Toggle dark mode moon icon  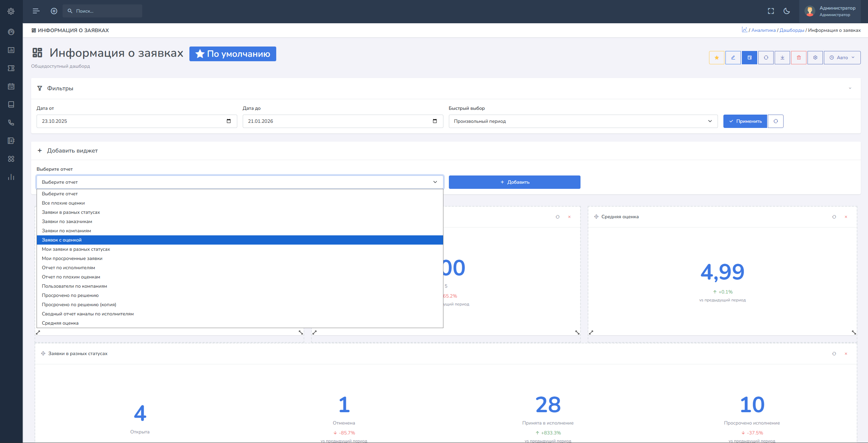[787, 11]
